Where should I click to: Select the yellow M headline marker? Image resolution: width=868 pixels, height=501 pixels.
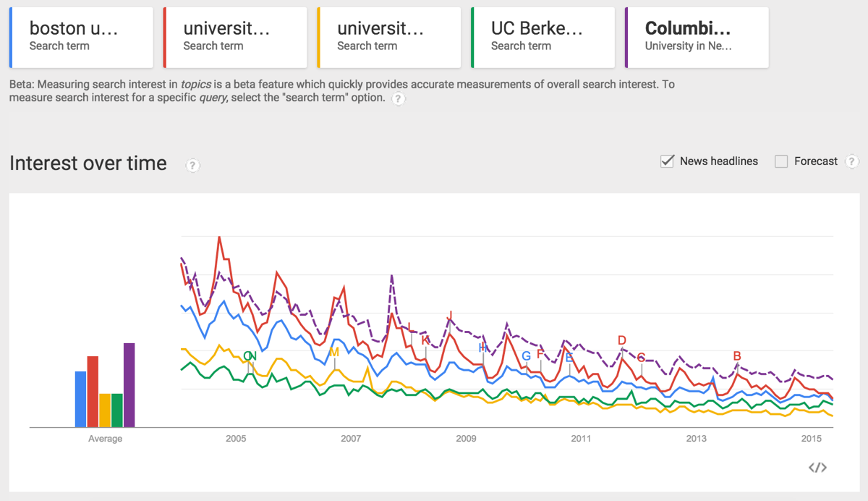point(333,353)
